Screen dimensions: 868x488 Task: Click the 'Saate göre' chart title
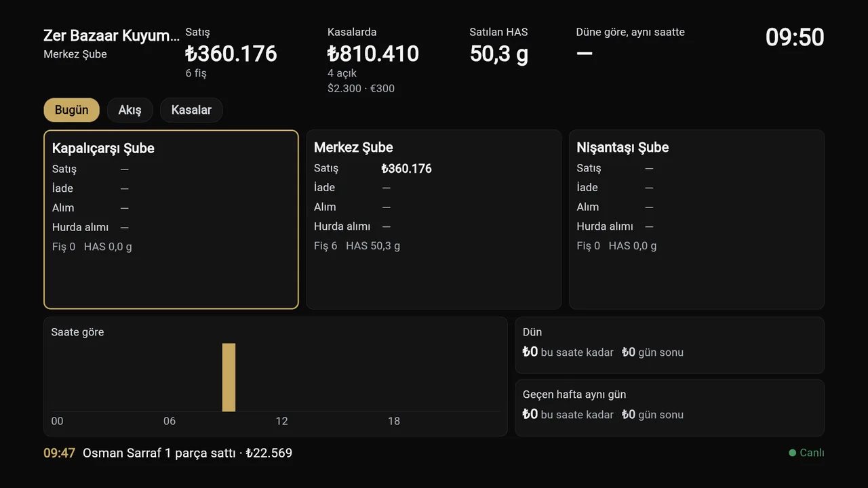coord(77,332)
